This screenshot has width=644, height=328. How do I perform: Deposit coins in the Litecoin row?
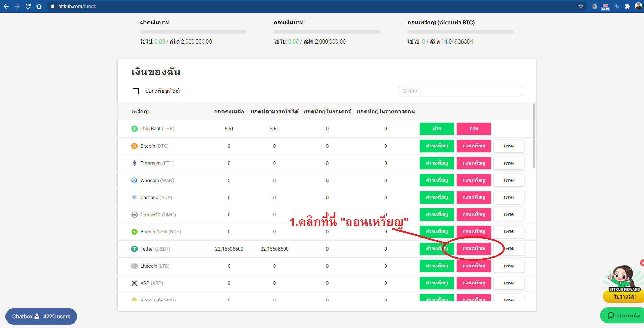(437, 266)
